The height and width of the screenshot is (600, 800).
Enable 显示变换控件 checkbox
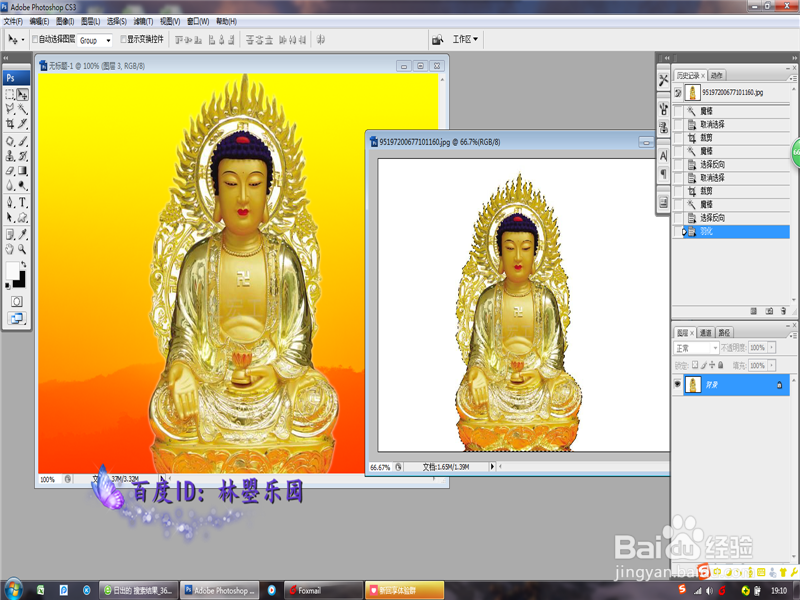pyautogui.click(x=123, y=39)
